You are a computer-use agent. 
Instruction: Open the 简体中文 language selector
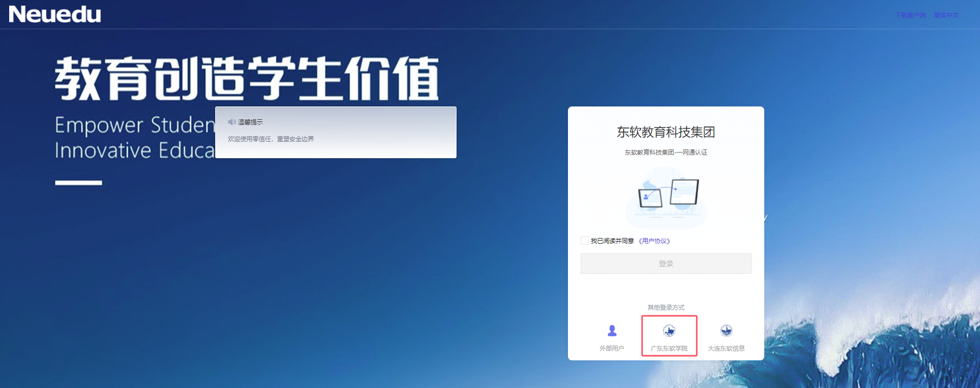point(946,15)
